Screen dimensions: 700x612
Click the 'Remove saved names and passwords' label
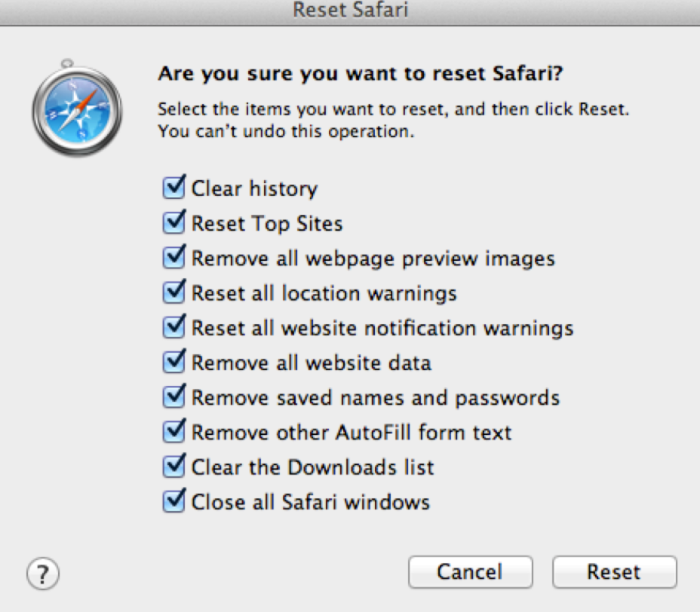point(376,398)
